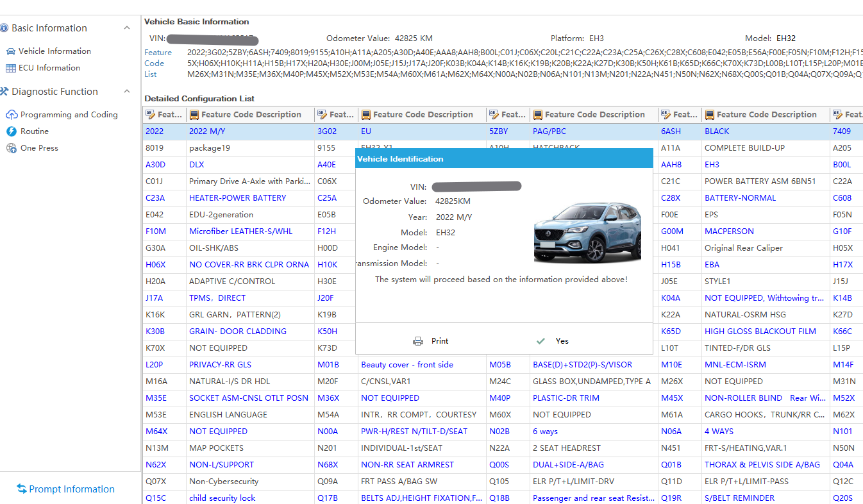This screenshot has height=504, width=863.
Task: Collapse the Diagnostic Function section
Action: click(127, 92)
